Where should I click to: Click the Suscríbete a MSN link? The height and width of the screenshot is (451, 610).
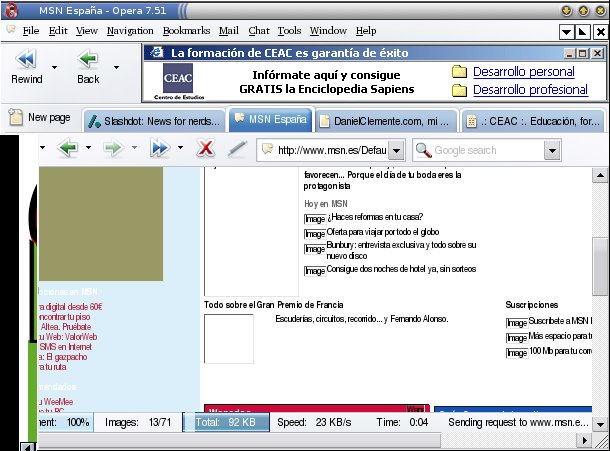click(x=560, y=321)
